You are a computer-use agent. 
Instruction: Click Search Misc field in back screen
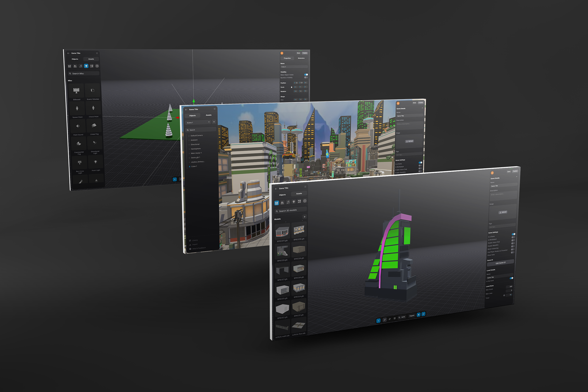(84, 73)
